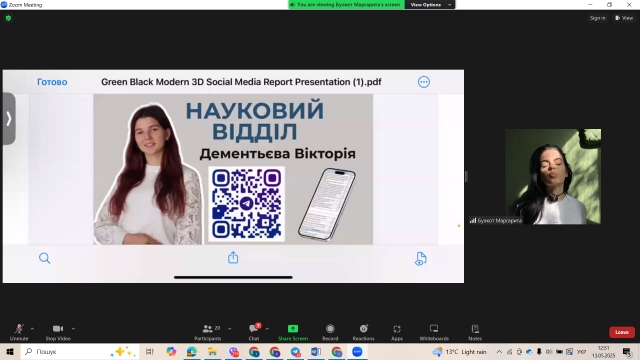Open the View layout menu
This screenshot has height=360, width=640.
[x=624, y=18]
